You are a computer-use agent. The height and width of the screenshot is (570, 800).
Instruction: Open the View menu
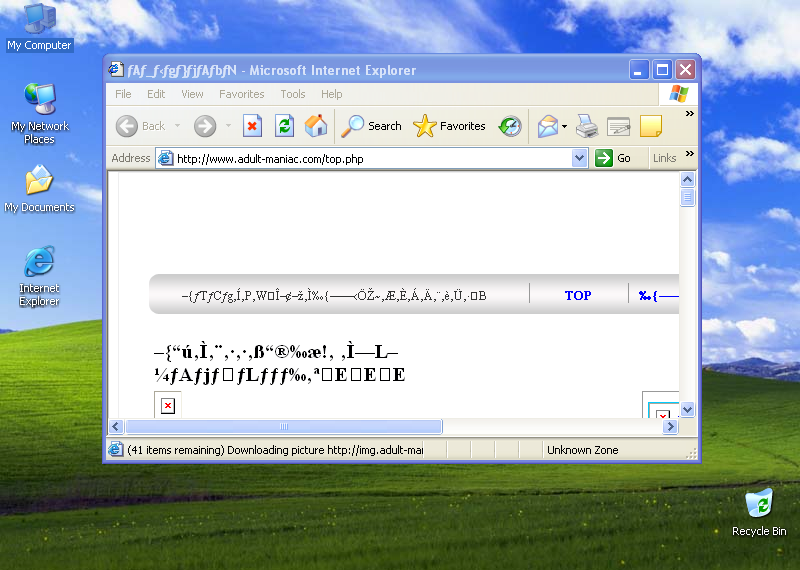pyautogui.click(x=192, y=94)
